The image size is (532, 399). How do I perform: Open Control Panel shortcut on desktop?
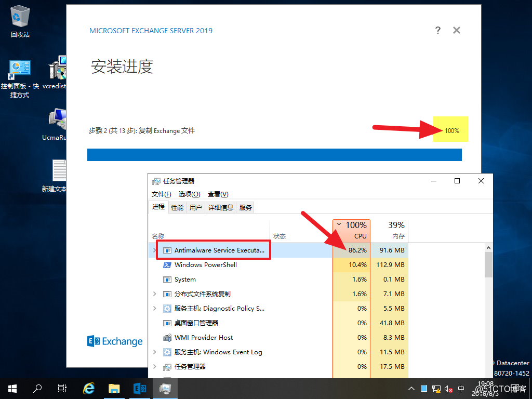20,79
